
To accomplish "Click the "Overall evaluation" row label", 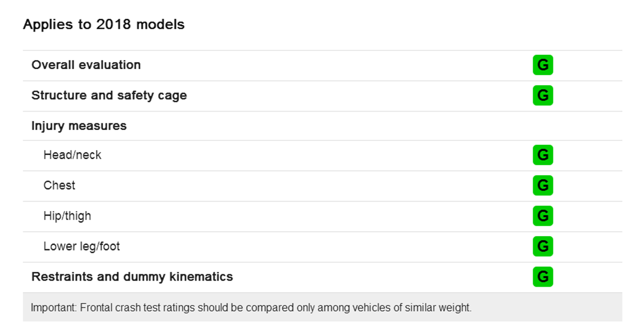I will [86, 65].
